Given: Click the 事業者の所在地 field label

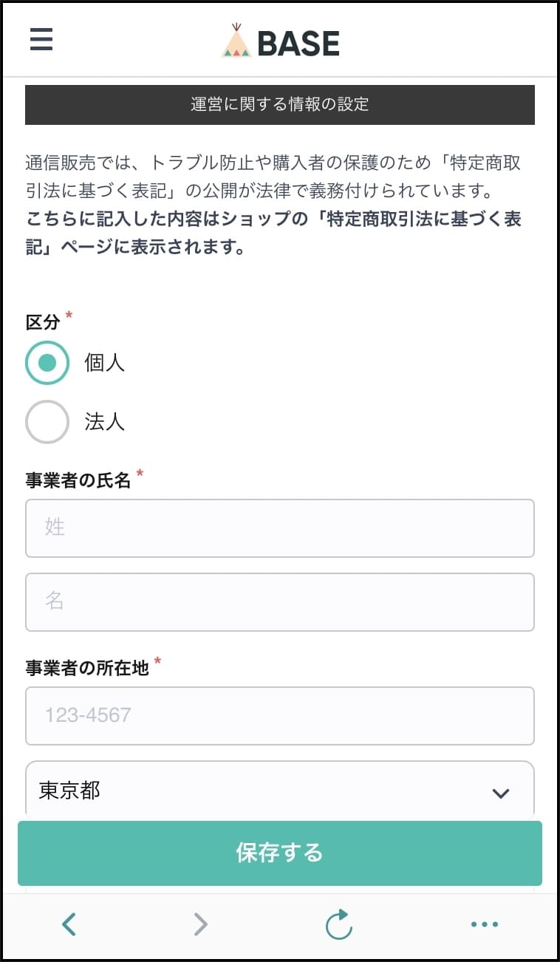Looking at the screenshot, I should [x=87, y=668].
